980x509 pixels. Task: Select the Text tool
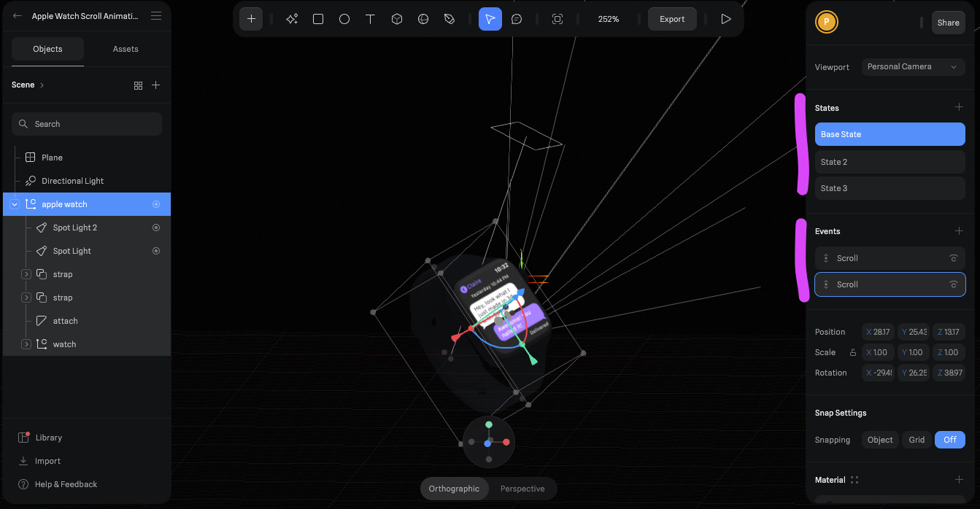[x=371, y=19]
